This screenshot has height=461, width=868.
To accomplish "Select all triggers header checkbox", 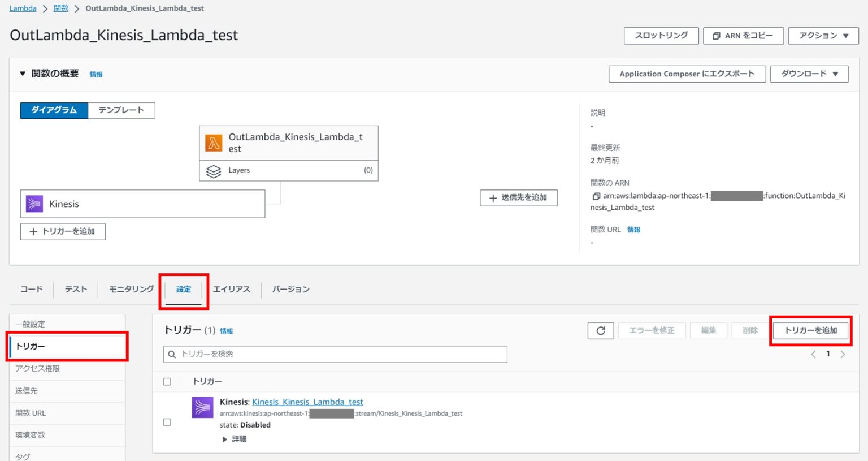I will point(167,382).
